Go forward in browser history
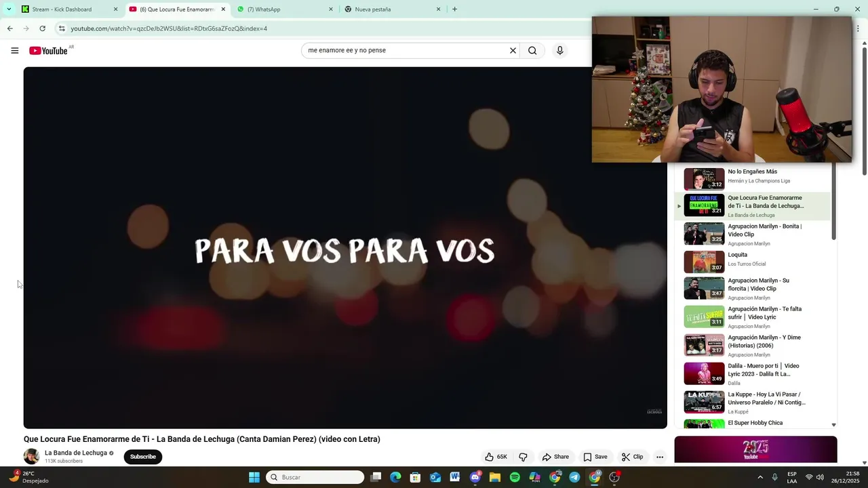The image size is (868, 488). pos(26,28)
